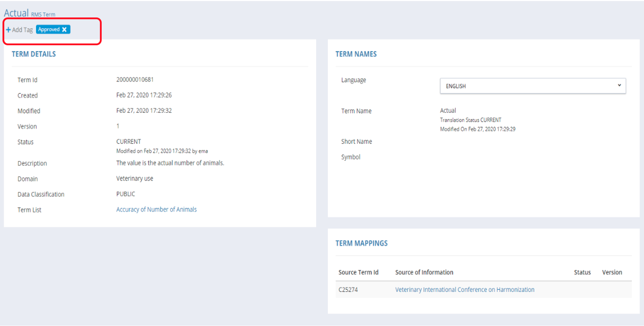Click the description text about actual number of animals

click(170, 163)
